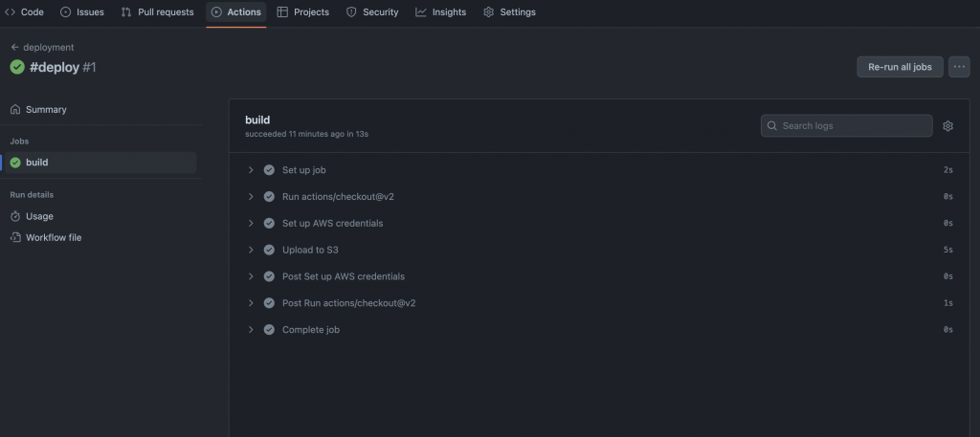View the Insights tab

441,11
